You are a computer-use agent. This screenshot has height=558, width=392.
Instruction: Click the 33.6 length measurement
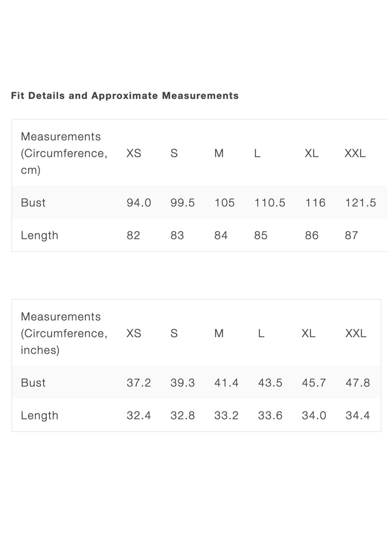(270, 416)
